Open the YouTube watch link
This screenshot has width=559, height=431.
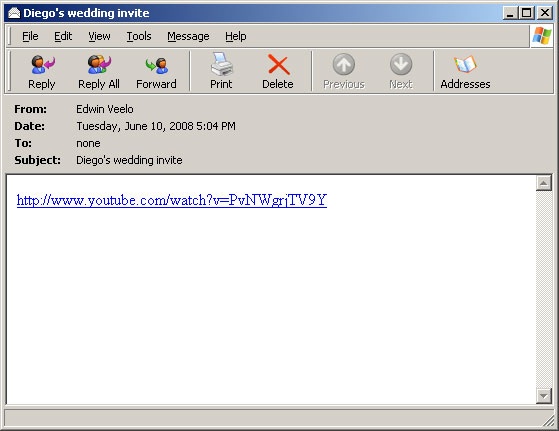coord(172,200)
